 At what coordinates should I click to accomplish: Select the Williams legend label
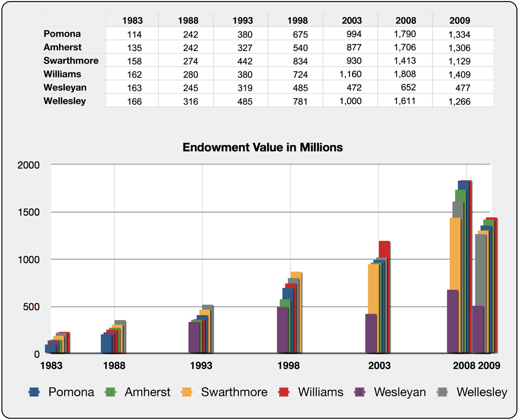tap(321, 392)
